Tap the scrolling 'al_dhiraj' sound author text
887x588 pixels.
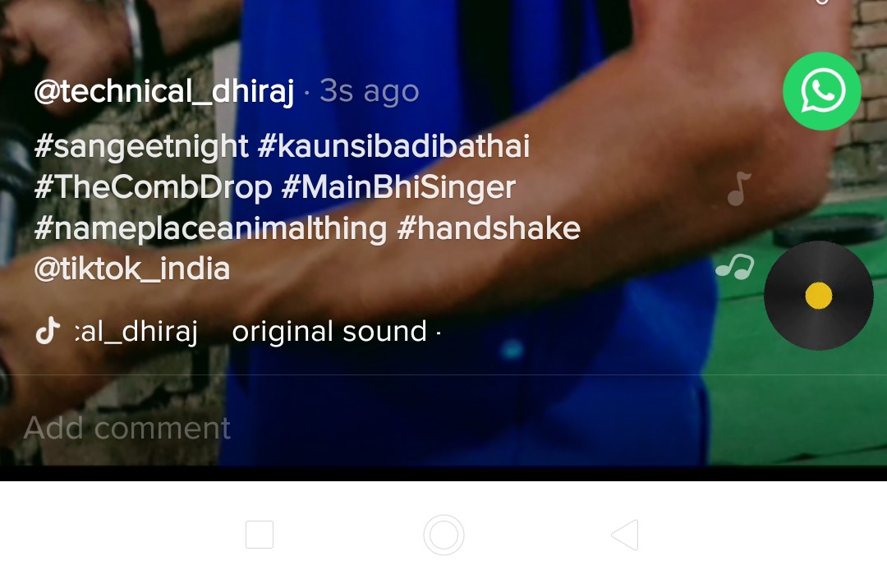point(136,331)
